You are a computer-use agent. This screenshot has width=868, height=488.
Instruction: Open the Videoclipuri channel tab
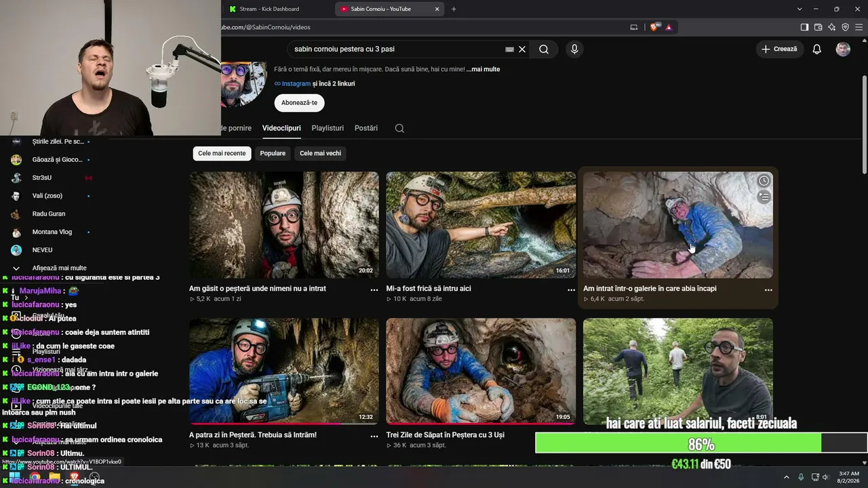click(x=281, y=128)
